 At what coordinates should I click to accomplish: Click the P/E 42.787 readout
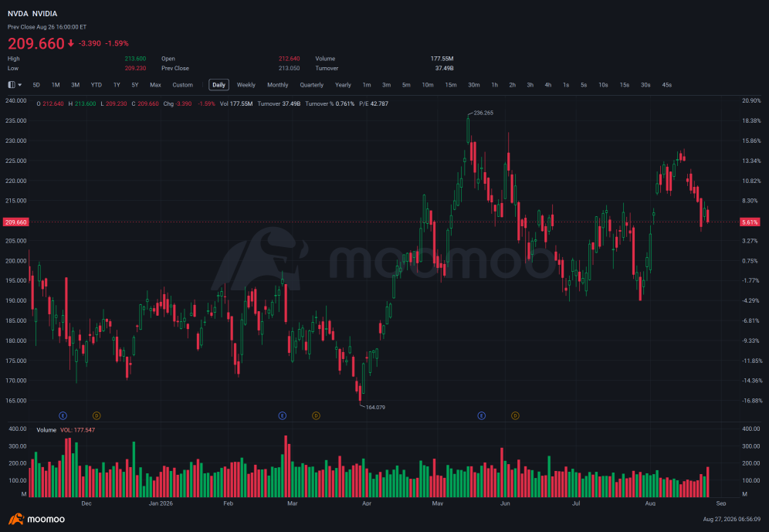[374, 104]
